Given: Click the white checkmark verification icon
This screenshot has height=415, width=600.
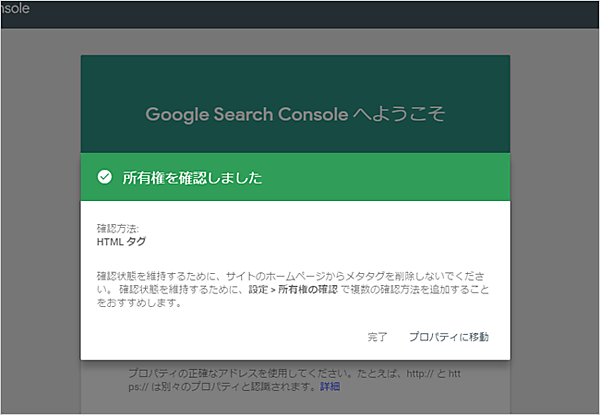Looking at the screenshot, I should point(104,178).
